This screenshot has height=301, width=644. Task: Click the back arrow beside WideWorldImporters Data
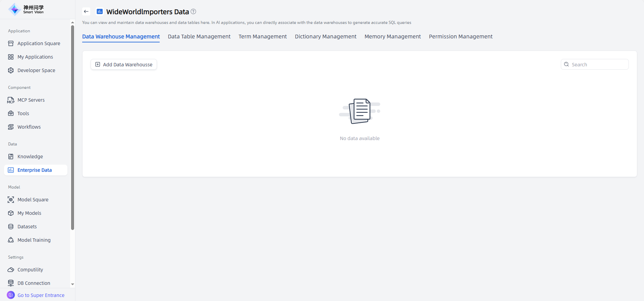(86, 11)
